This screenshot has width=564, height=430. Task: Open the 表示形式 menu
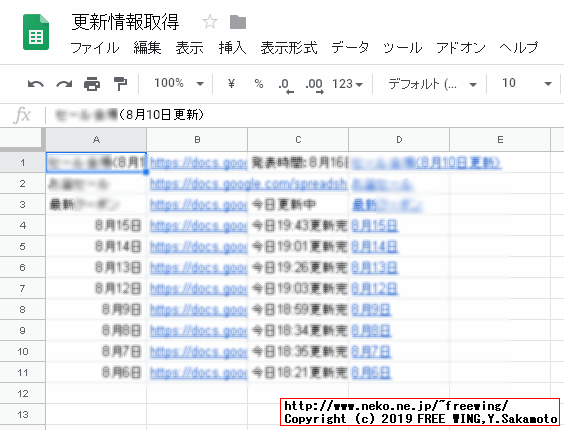click(289, 47)
